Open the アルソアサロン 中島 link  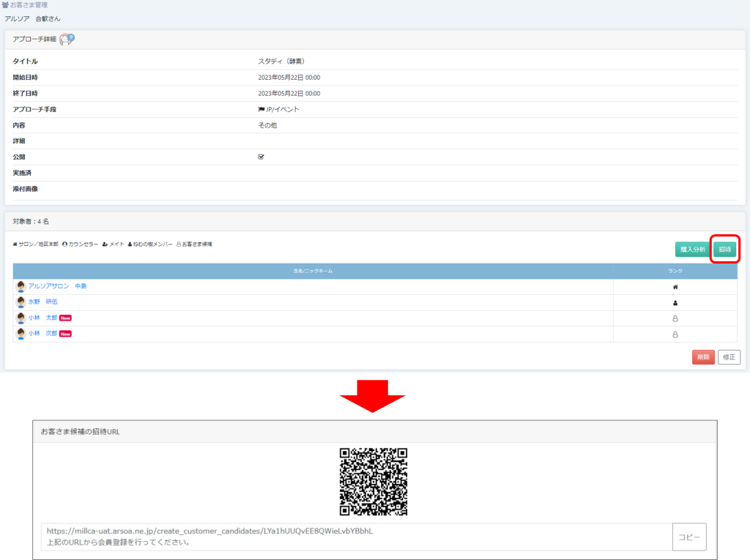[57, 286]
